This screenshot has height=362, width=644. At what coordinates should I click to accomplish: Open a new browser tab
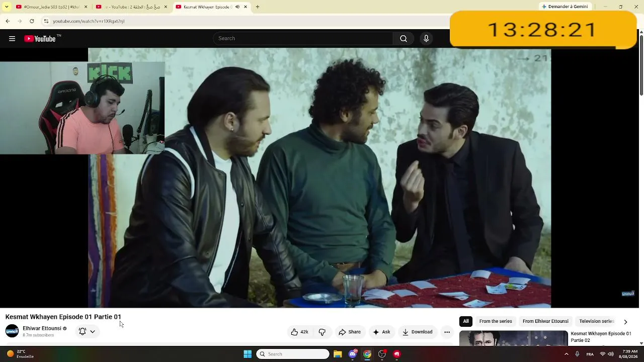pos(258,7)
